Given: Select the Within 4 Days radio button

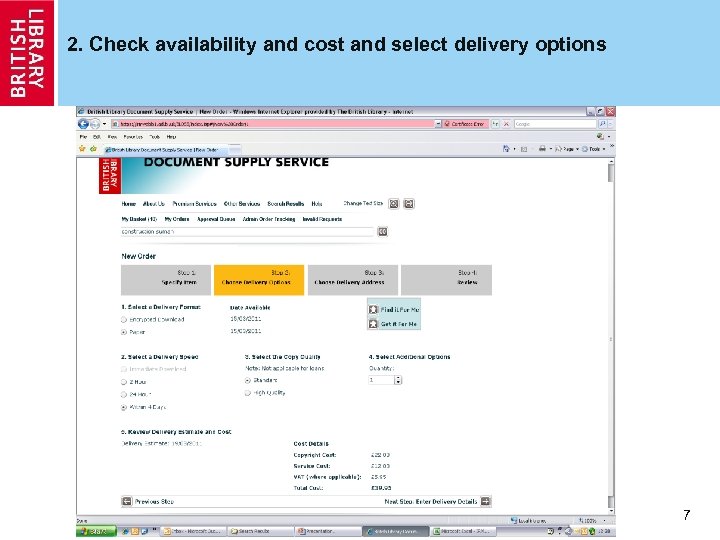Looking at the screenshot, I should (124, 407).
